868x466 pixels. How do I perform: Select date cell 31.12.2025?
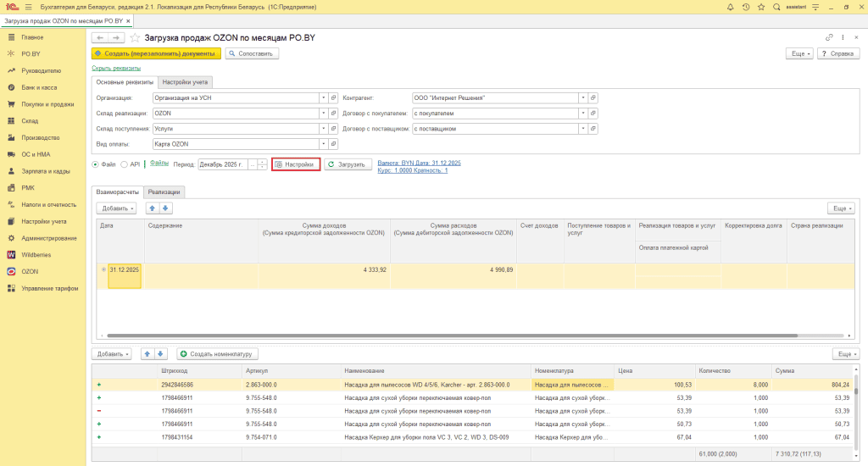coord(124,275)
